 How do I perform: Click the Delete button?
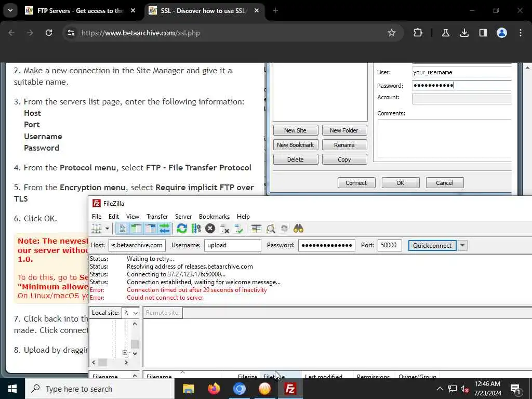[296, 159]
